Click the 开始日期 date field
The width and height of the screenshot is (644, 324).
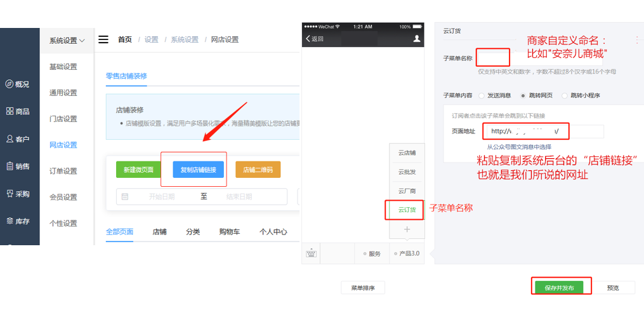162,196
